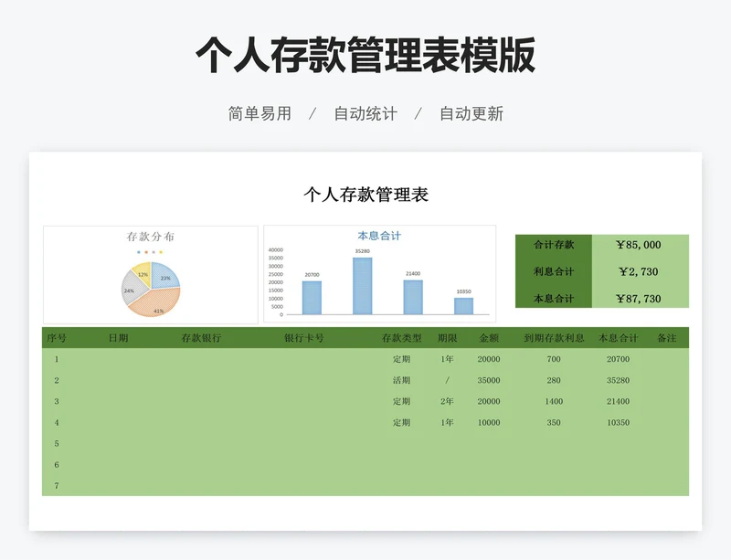This screenshot has height=560, width=731.
Task: Click the 金额 column header
Action: tap(489, 338)
